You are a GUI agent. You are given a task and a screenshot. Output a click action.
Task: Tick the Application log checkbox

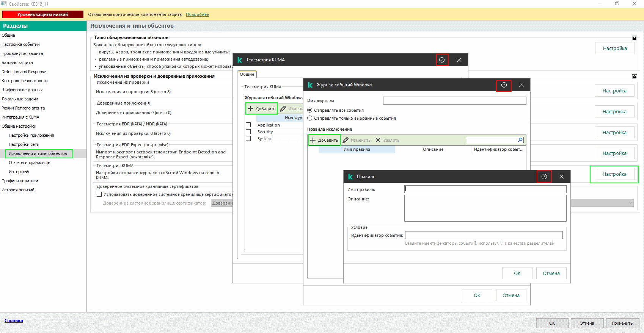pyautogui.click(x=248, y=125)
